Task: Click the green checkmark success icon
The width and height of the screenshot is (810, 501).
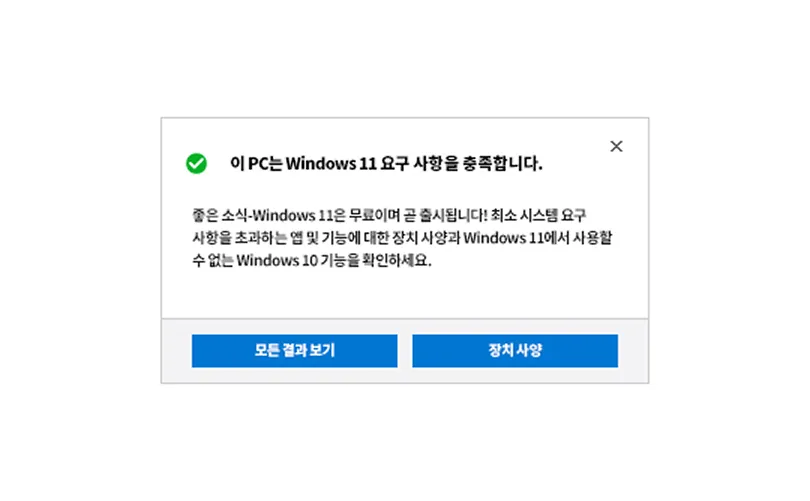Action: (196, 163)
